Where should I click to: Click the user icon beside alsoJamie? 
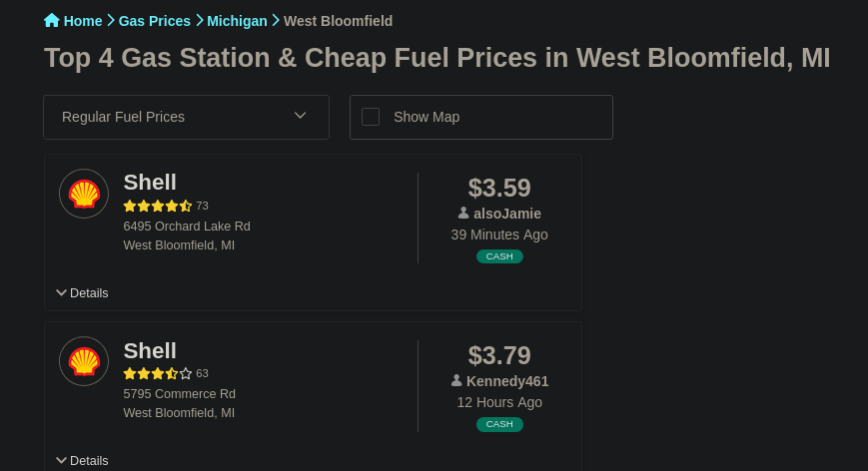[x=463, y=213]
